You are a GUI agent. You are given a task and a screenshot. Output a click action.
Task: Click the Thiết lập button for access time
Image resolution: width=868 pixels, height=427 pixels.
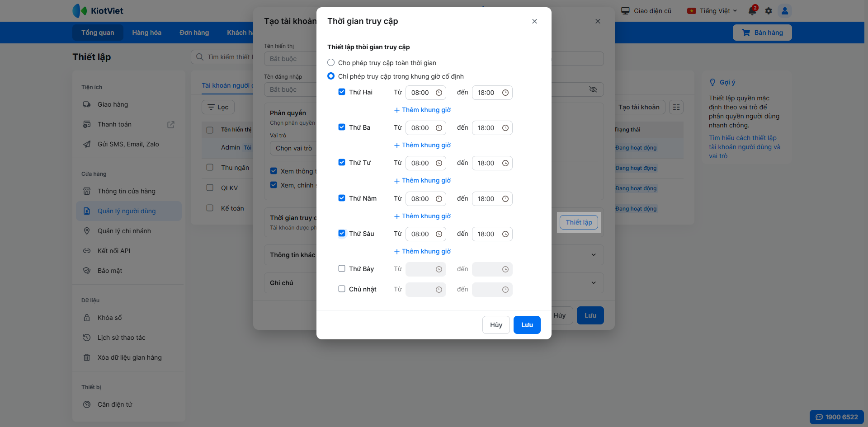(579, 222)
